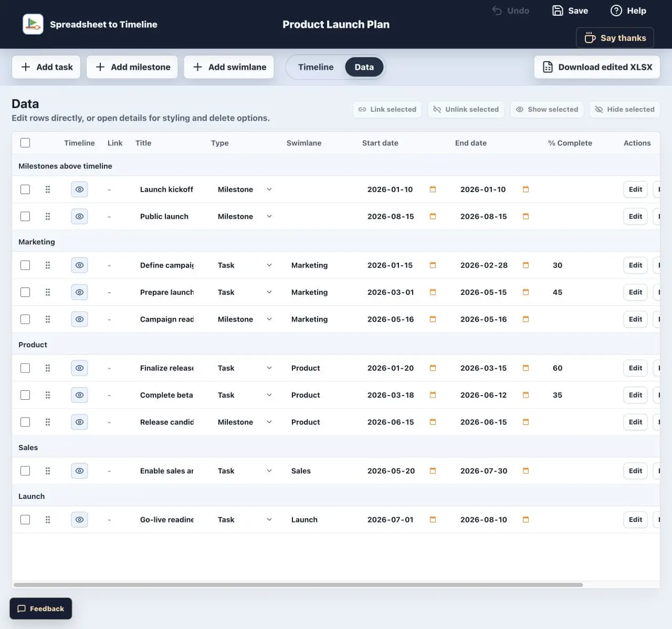The image size is (672, 629).
Task: Open the calendar picker for Launch kickoff end date
Action: [x=526, y=189]
